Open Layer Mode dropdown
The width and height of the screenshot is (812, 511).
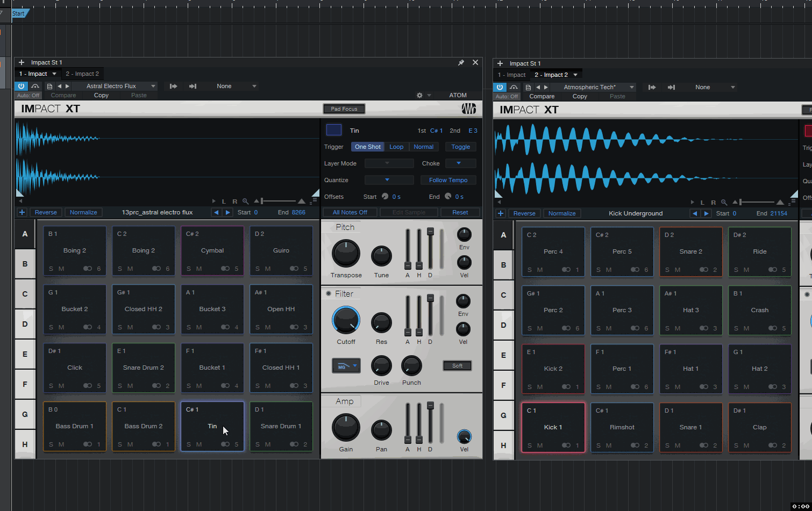coord(389,163)
